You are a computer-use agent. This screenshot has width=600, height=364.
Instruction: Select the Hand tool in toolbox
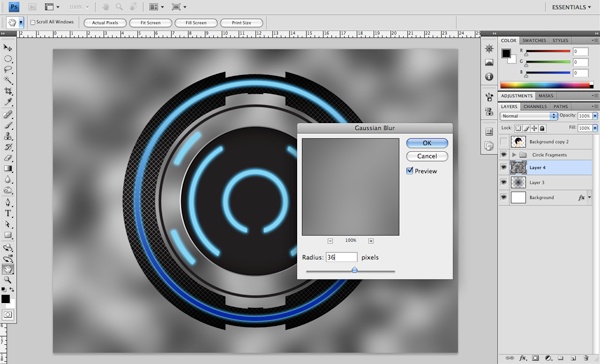point(8,269)
